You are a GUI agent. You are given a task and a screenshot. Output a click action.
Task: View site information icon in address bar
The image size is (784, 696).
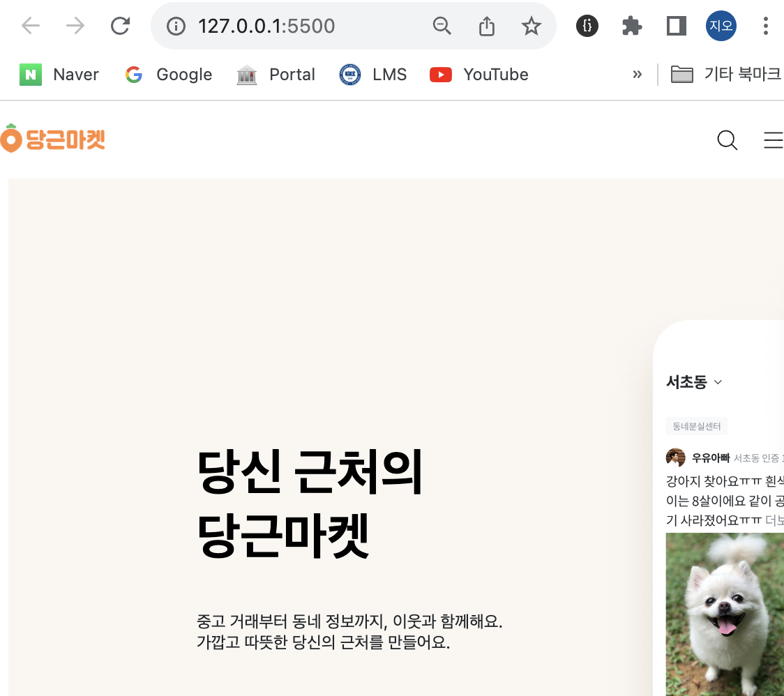point(176,26)
